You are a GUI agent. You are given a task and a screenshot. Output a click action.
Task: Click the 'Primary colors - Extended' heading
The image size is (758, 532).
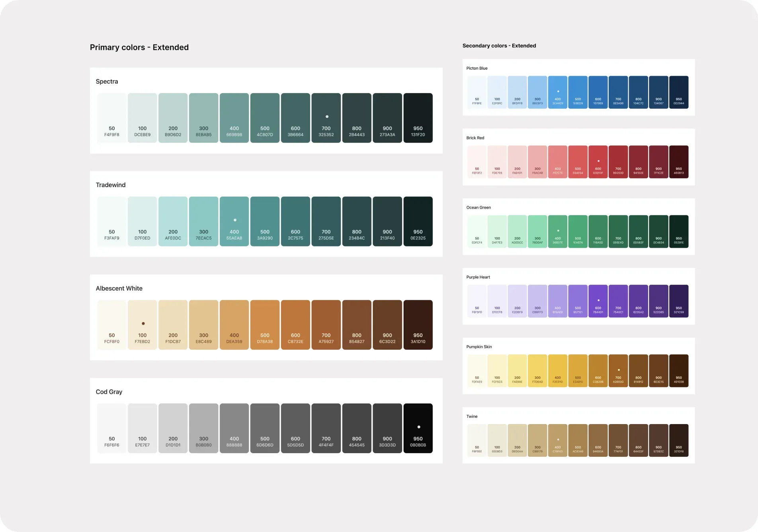139,47
